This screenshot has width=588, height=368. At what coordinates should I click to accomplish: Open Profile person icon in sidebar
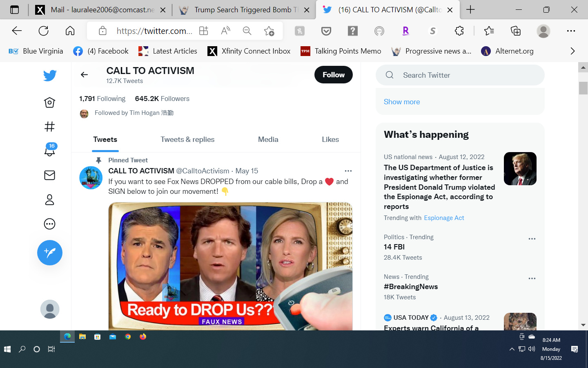pyautogui.click(x=49, y=200)
